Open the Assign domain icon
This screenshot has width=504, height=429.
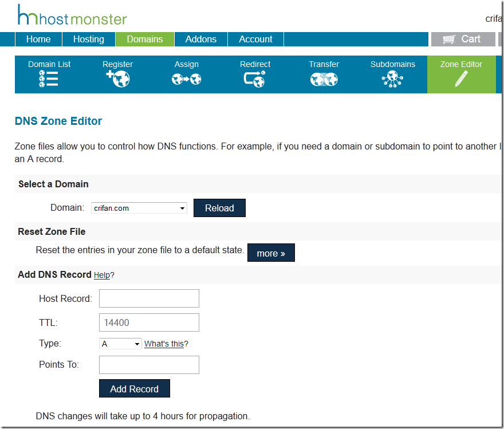187,79
